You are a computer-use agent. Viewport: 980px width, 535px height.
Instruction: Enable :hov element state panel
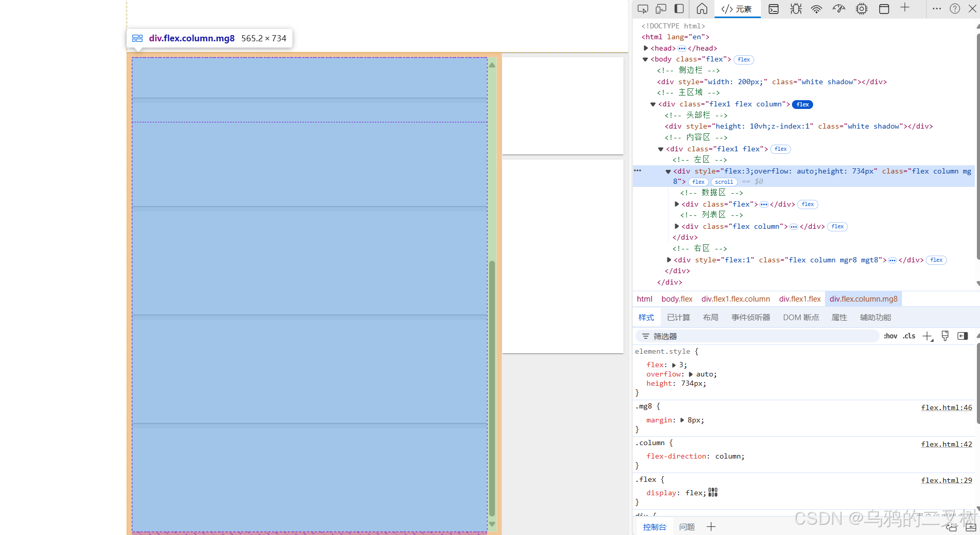(890, 336)
